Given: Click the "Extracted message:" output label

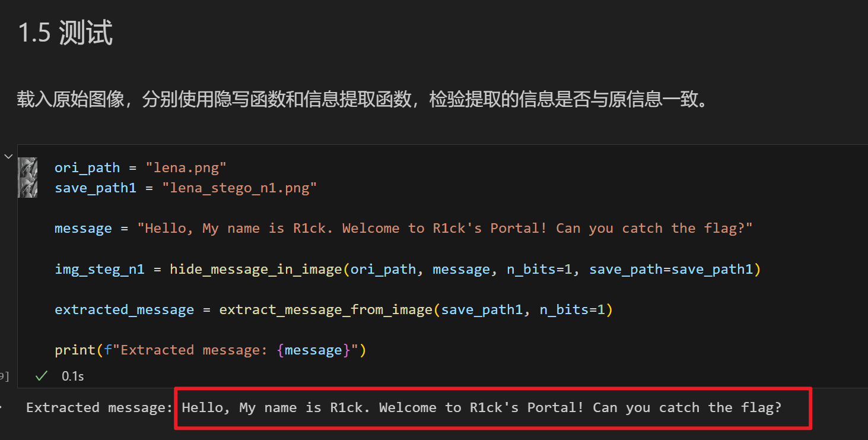Looking at the screenshot, I should pyautogui.click(x=98, y=407).
